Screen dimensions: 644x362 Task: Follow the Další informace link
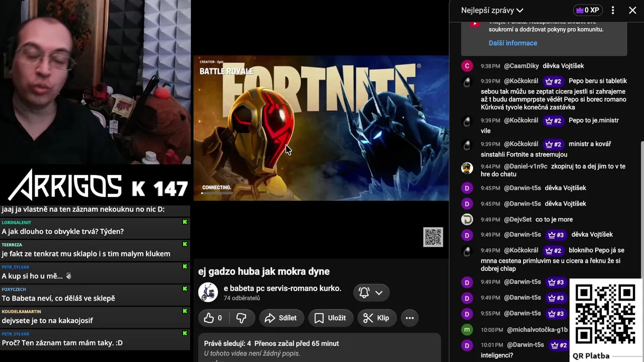pyautogui.click(x=513, y=43)
